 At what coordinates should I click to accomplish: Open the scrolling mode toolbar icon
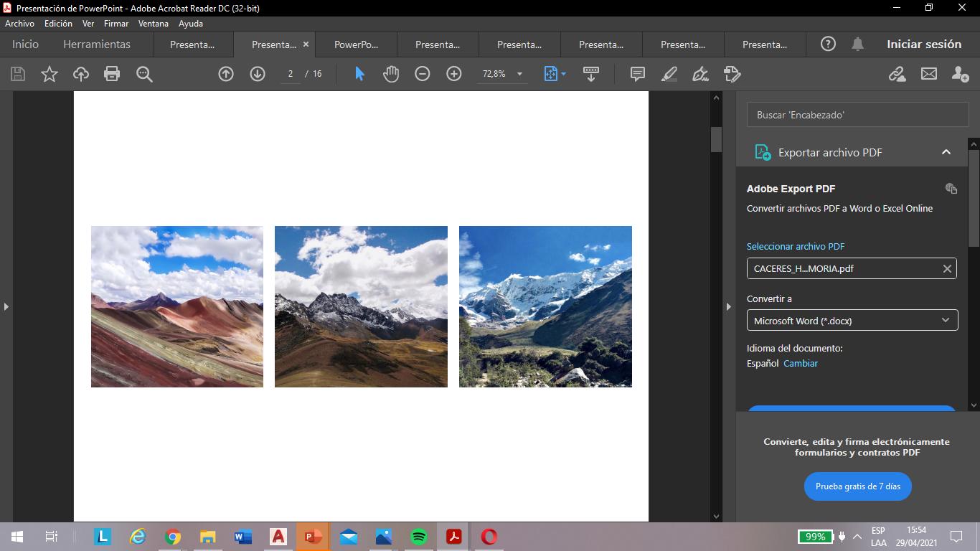pos(591,74)
